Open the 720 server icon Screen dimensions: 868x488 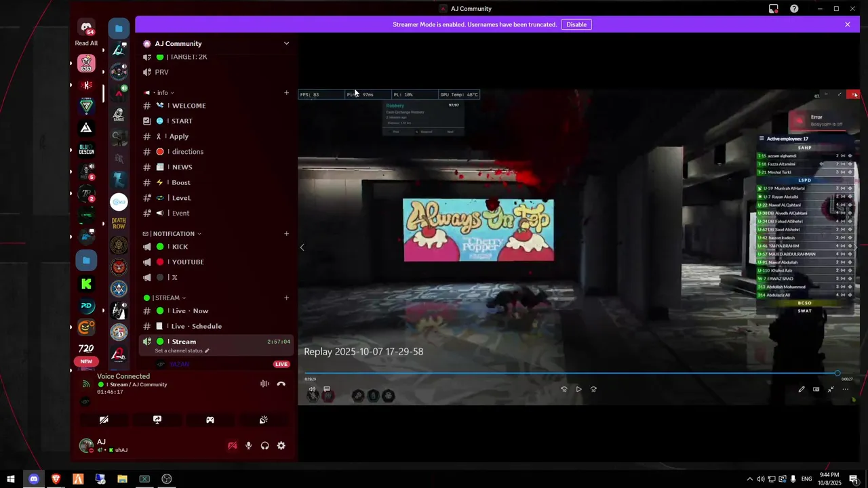coord(86,348)
